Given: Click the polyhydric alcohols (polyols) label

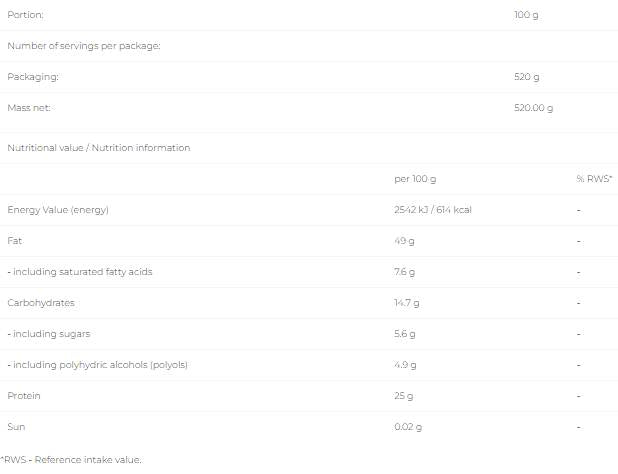Looking at the screenshot, I should [x=97, y=365].
